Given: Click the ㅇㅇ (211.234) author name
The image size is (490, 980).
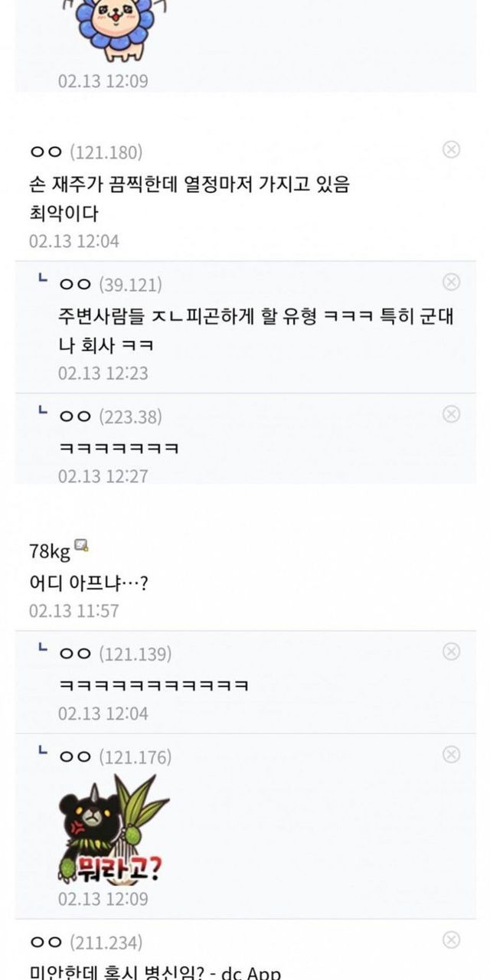Looking at the screenshot, I should point(86,942).
